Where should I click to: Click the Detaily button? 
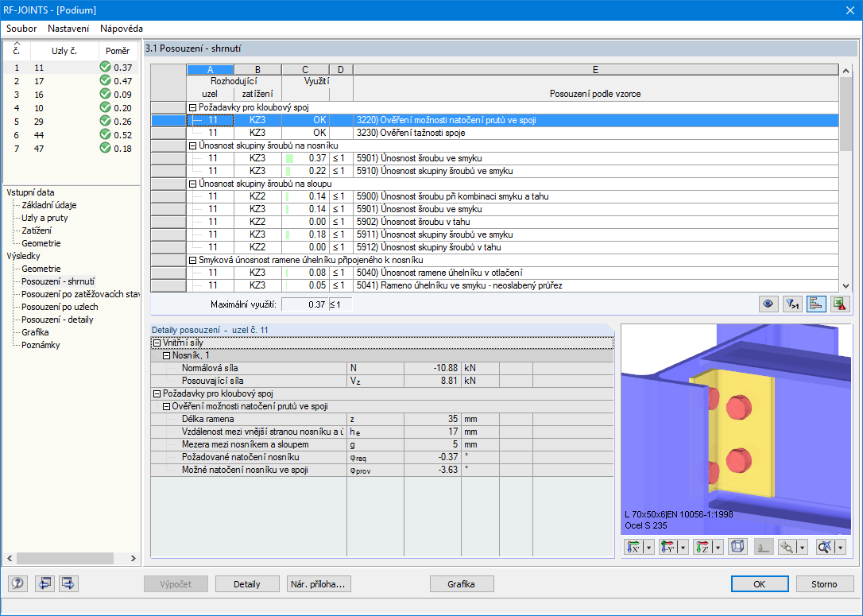tap(246, 584)
